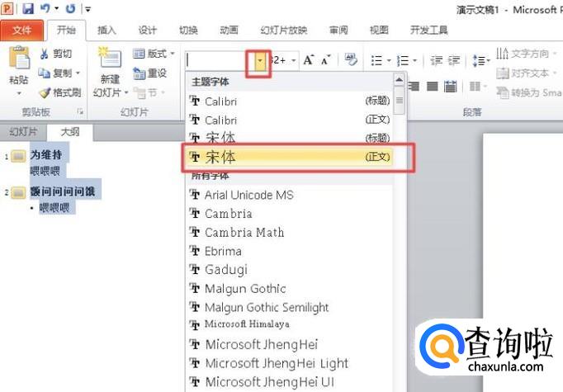Screen dimensions: 563x392
Task: Click the distributed alignment icon
Action: [x=450, y=86]
